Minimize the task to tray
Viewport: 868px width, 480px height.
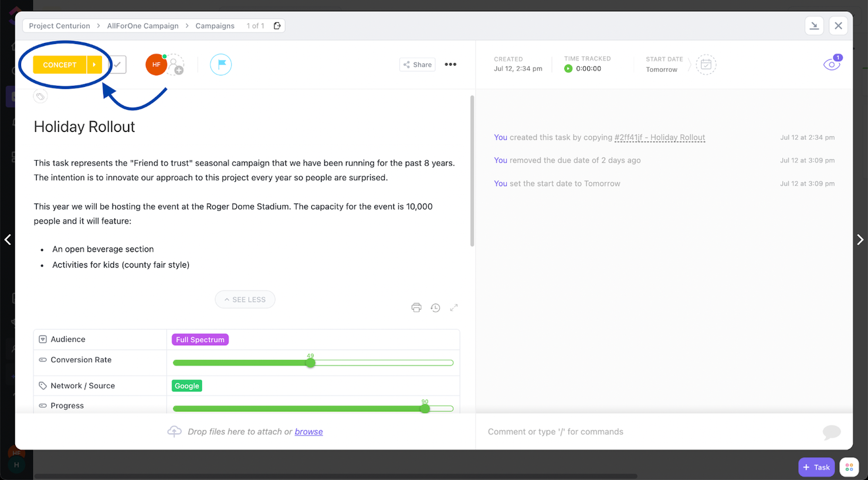pyautogui.click(x=815, y=26)
